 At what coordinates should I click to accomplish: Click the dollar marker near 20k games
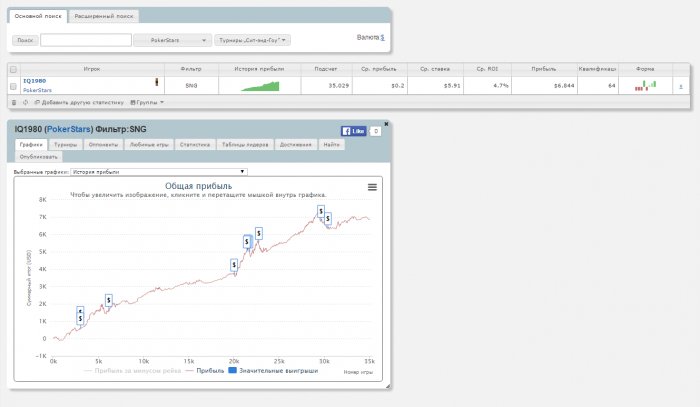pos(234,265)
